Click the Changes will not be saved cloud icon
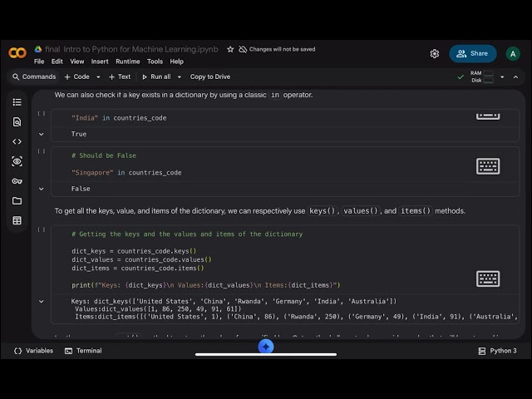This screenshot has height=399, width=532. (243, 50)
